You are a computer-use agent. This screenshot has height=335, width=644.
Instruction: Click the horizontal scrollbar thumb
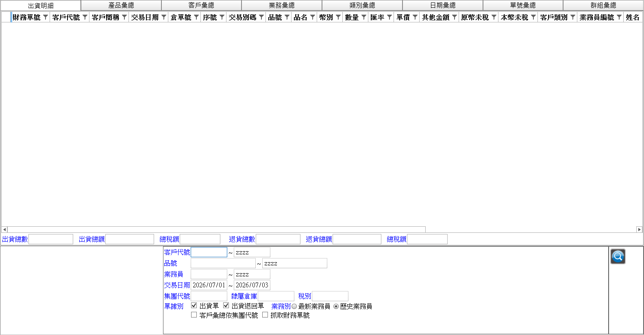tap(216, 230)
